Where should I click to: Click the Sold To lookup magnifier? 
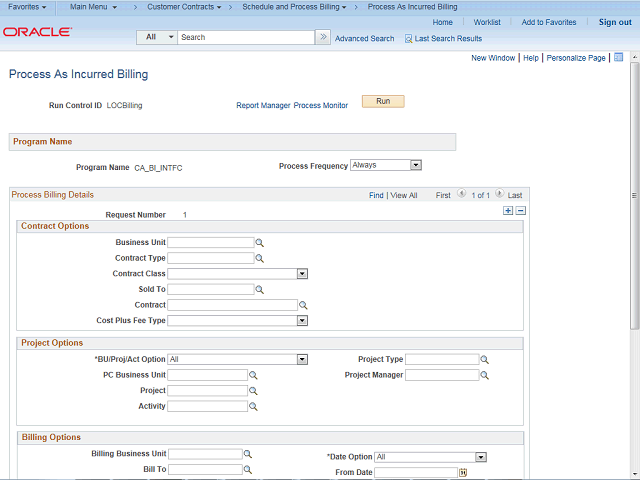pos(259,290)
